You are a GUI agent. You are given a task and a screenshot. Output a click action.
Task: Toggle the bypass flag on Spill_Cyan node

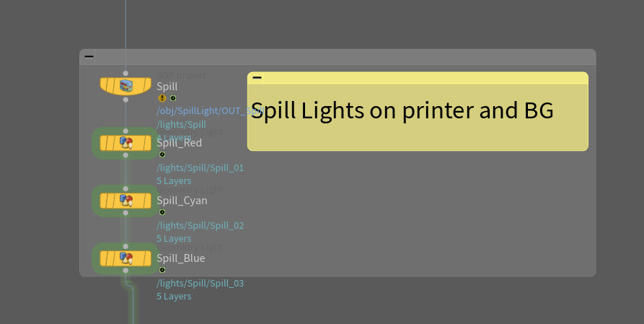pos(105,200)
